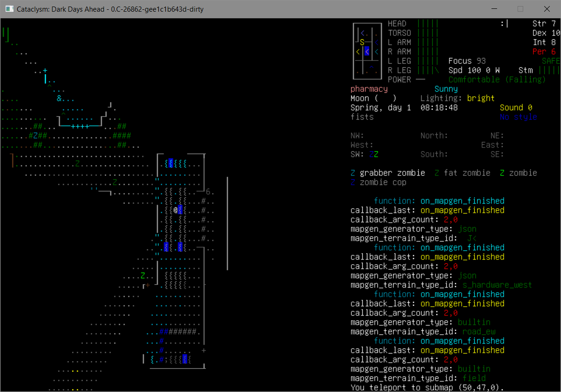This screenshot has width=561, height=392.
Task: Click the Int 8 stat
Action: (x=544, y=42)
